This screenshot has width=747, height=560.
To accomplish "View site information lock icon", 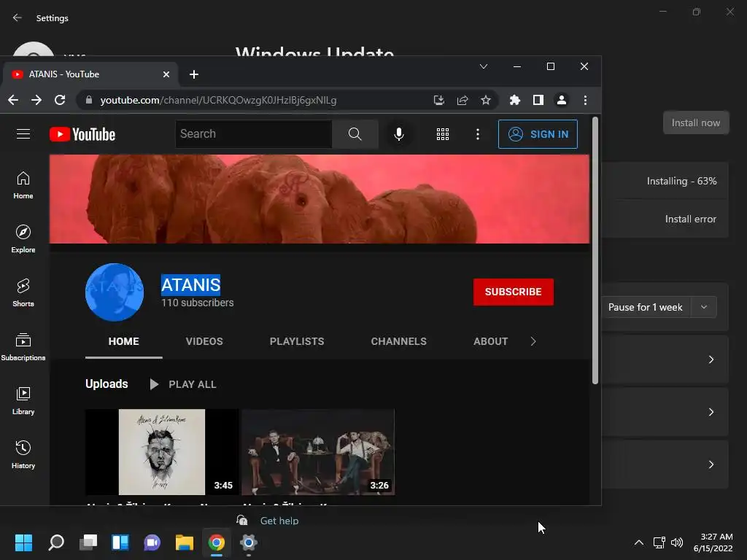I will (88, 100).
